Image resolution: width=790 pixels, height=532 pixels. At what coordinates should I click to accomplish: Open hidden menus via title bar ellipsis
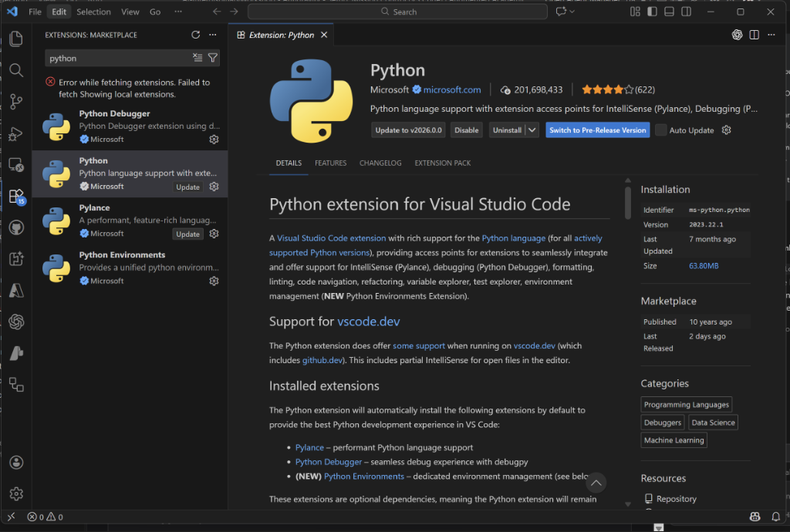point(178,12)
